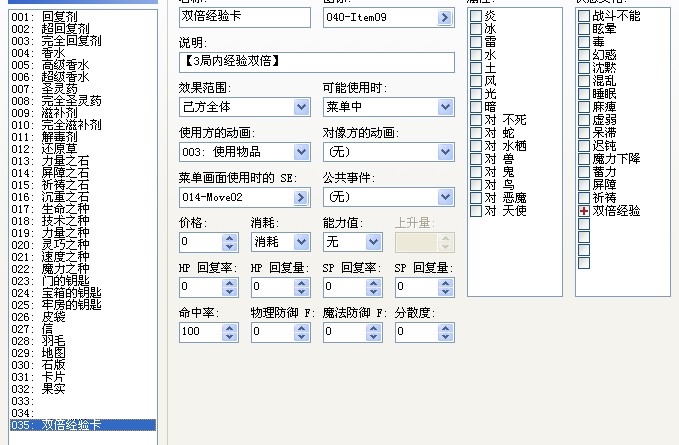Viewport: 679px width, 445px height.
Task: Select item 019: 力量之种
Action: coord(83,233)
